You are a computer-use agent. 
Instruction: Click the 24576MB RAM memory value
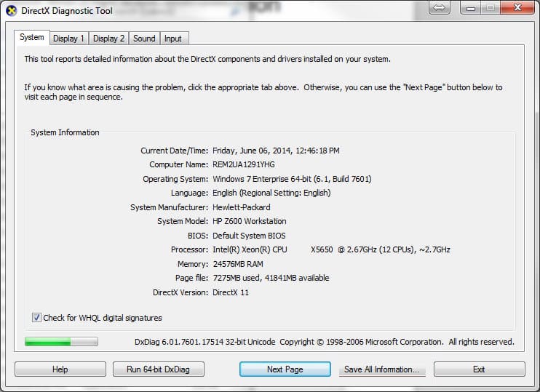[x=238, y=264]
